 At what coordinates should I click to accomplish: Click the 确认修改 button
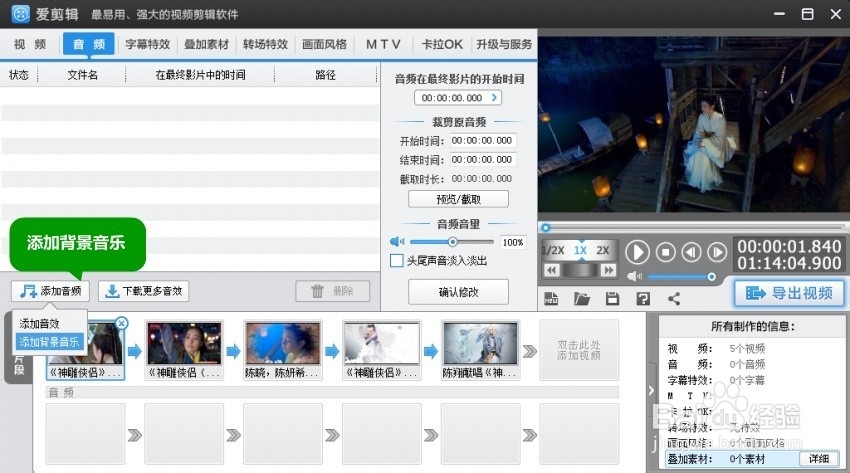458,292
